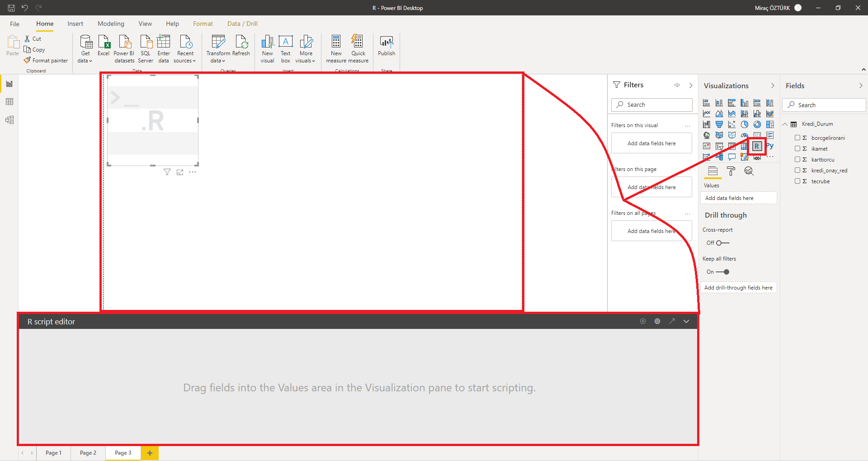Add a new page with plus button
This screenshot has width=868, height=461.
pyautogui.click(x=150, y=453)
